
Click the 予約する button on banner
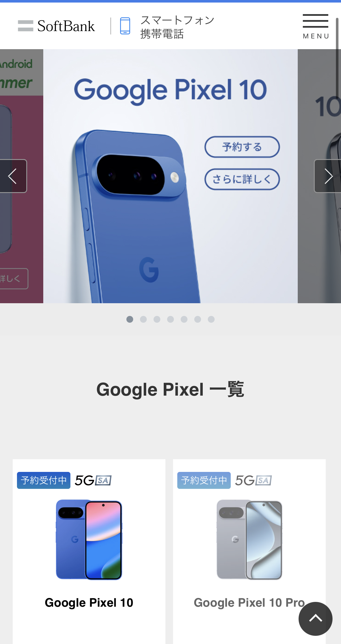(x=242, y=147)
